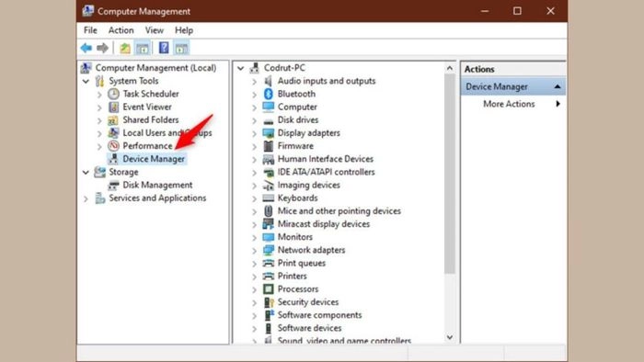Image resolution: width=644 pixels, height=362 pixels.
Task: Click the Firmware chip icon
Action: click(x=269, y=146)
